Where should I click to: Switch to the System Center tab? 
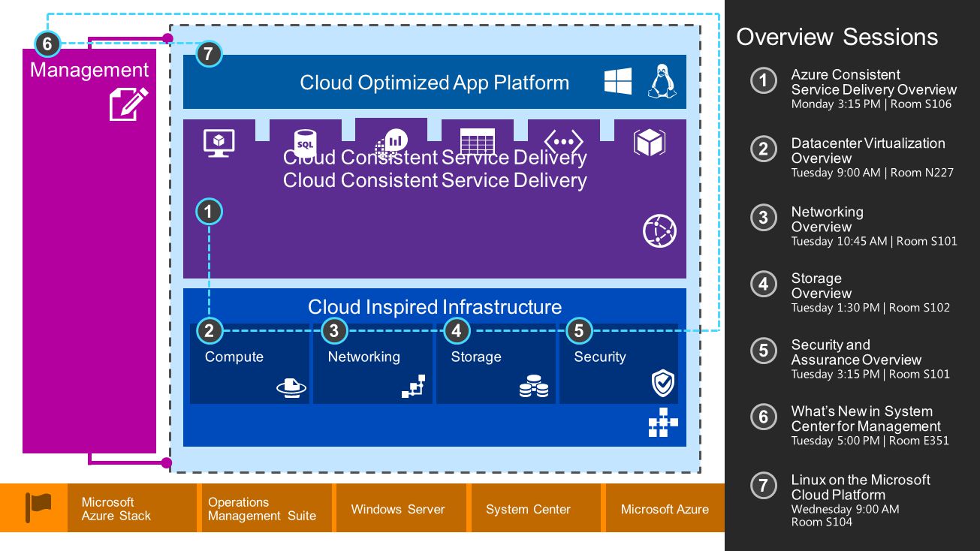(x=536, y=508)
